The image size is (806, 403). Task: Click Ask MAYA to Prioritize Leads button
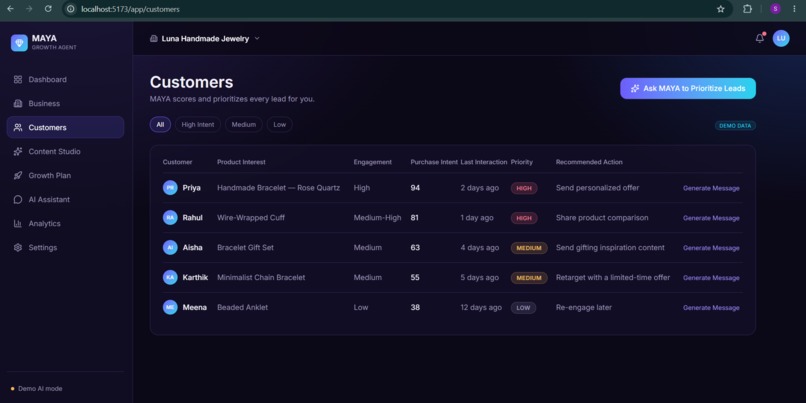point(688,88)
